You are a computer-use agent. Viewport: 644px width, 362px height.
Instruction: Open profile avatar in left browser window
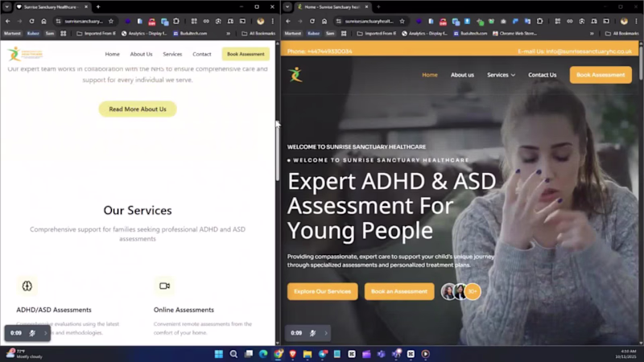click(260, 22)
